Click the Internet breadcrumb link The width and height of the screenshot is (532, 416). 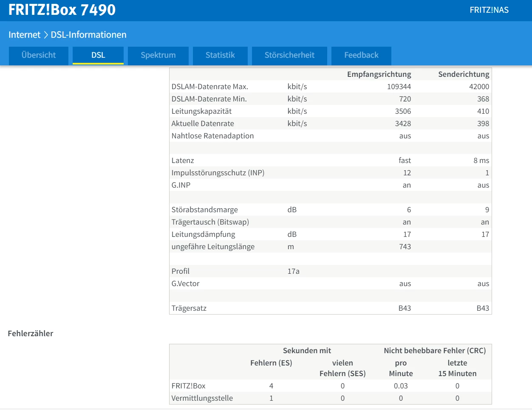coord(24,35)
